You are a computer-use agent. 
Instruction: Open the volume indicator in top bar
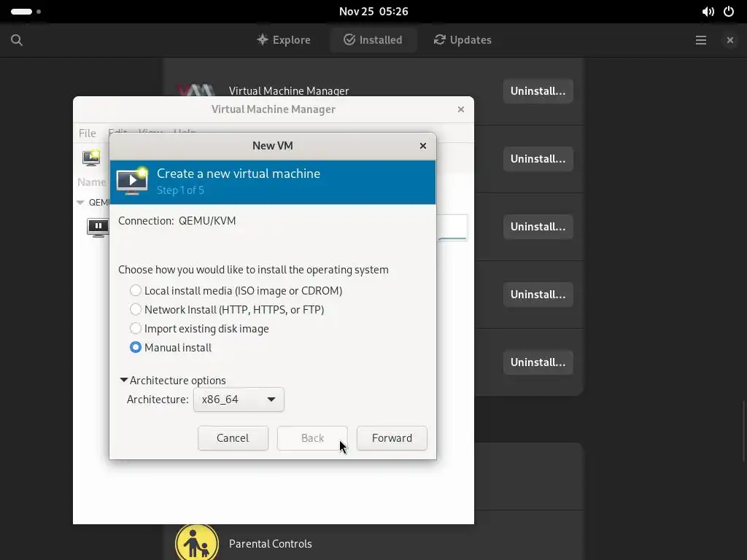pyautogui.click(x=708, y=12)
